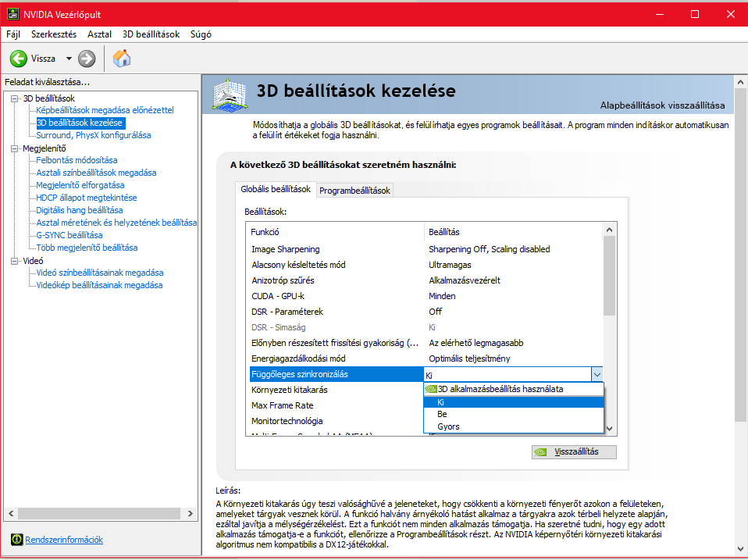Select the Alacsony késleltetés mód row
The width and height of the screenshot is (748, 560).
pyautogui.click(x=426, y=265)
